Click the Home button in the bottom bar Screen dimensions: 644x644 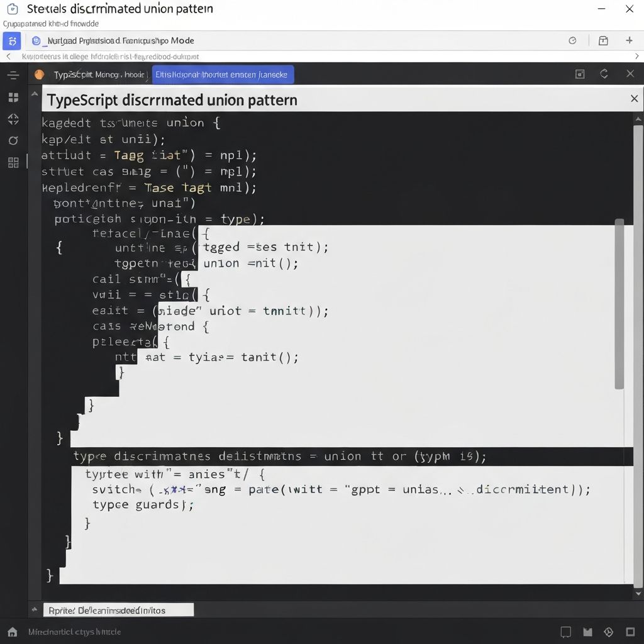[13, 632]
